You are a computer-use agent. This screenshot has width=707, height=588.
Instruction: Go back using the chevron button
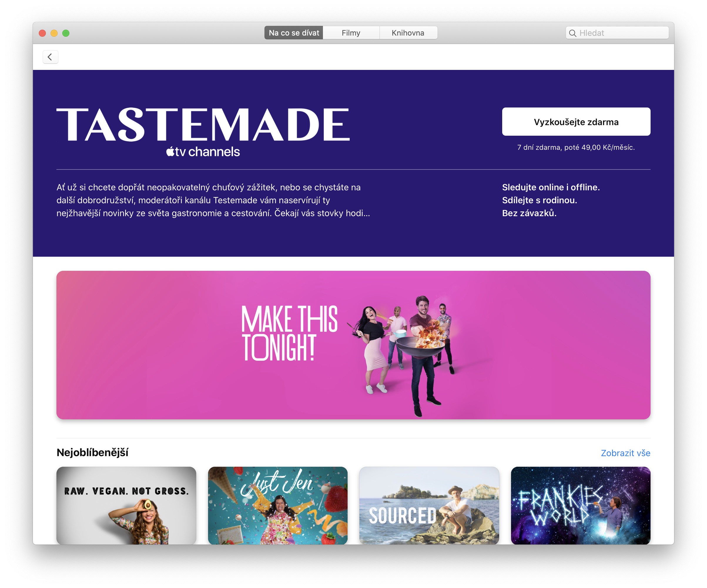tap(50, 57)
